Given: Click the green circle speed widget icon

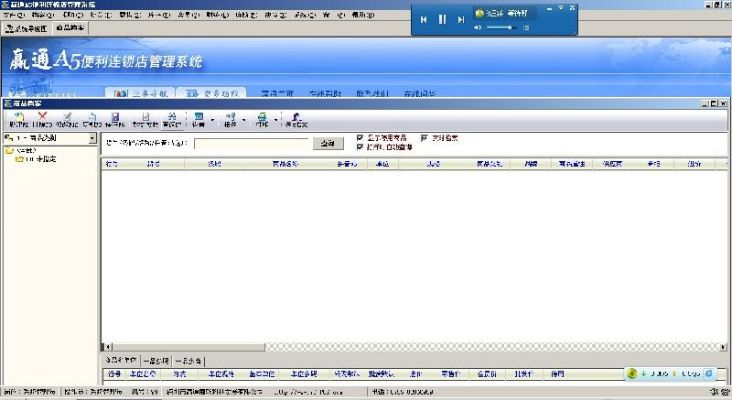Looking at the screenshot, I should coord(632,373).
